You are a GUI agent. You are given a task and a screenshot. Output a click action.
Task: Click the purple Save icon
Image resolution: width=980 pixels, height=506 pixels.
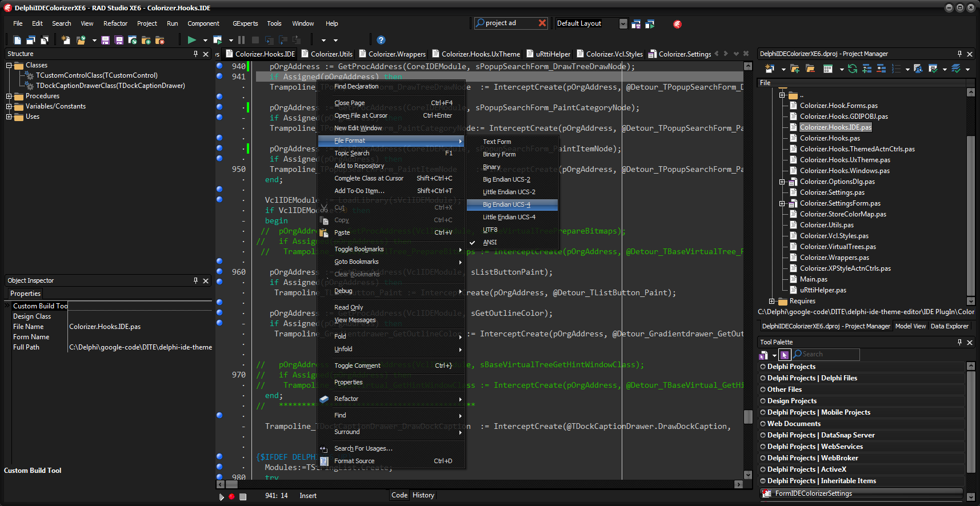pos(105,40)
